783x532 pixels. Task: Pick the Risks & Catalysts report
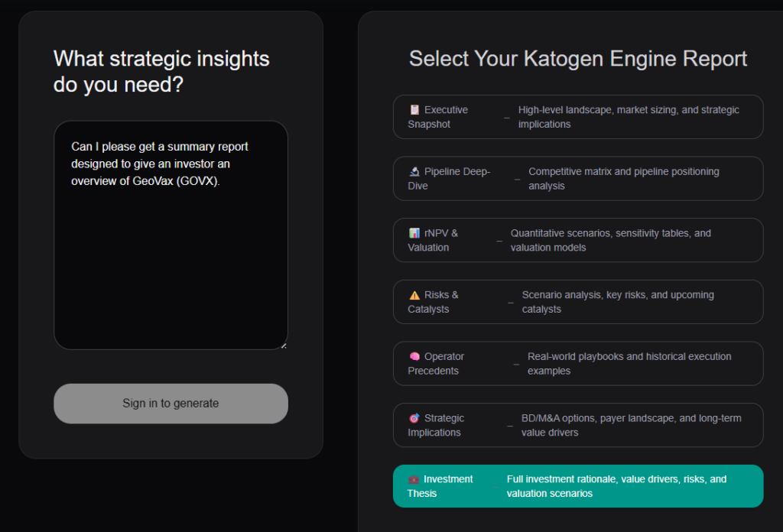578,302
